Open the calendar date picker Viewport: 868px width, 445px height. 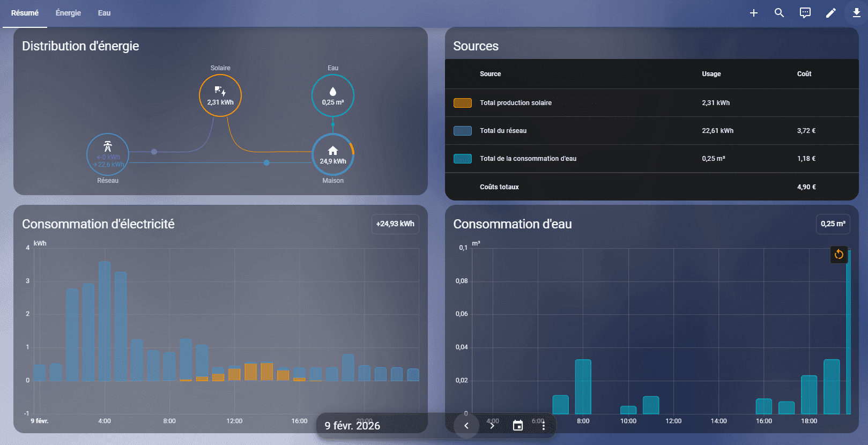(x=518, y=426)
